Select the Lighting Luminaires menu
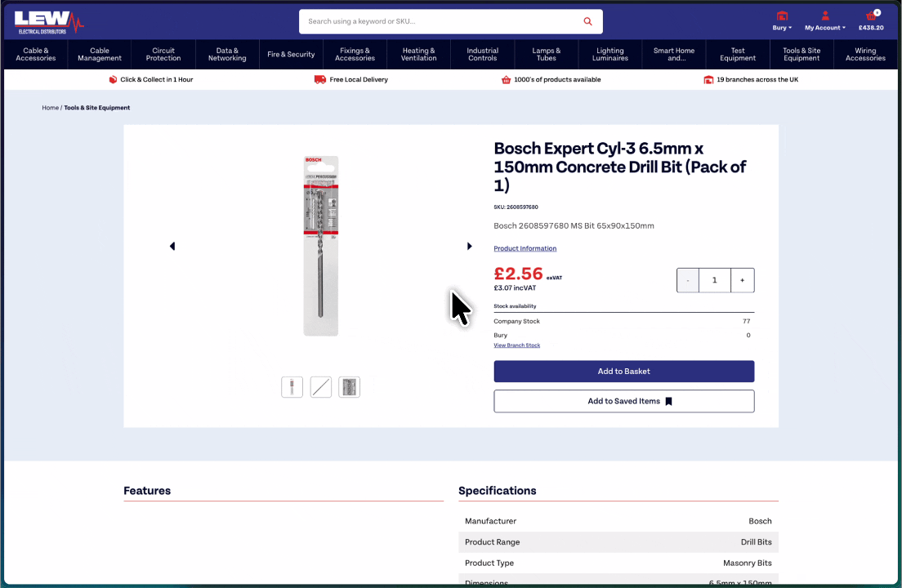The image size is (902, 588). click(x=610, y=54)
